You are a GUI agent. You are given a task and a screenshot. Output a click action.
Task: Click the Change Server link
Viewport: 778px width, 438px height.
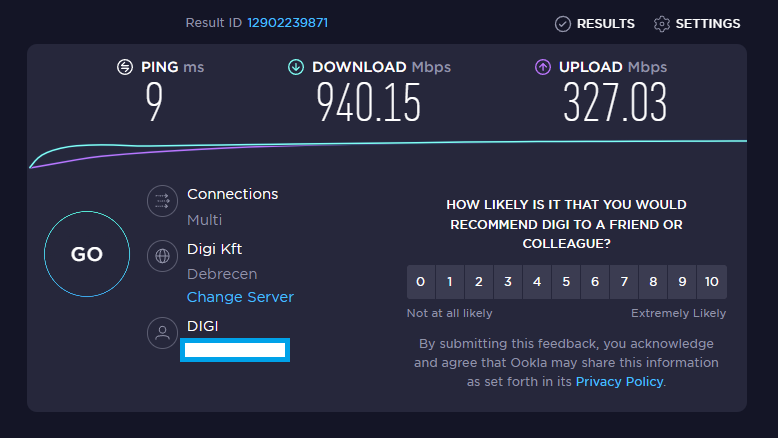tap(240, 297)
